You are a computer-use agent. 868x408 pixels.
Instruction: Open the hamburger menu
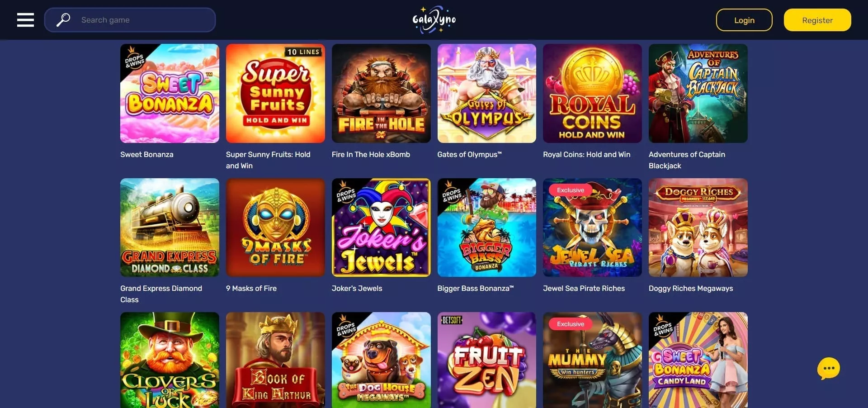tap(25, 20)
